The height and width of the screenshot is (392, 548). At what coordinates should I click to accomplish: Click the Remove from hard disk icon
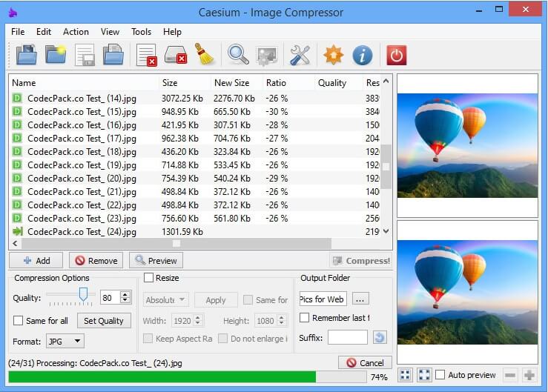(x=176, y=55)
